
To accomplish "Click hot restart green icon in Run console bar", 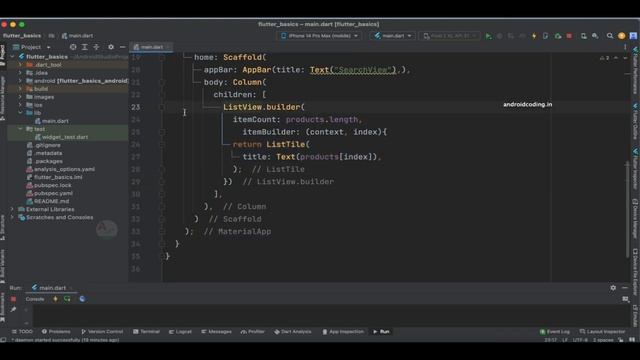I will (67, 299).
